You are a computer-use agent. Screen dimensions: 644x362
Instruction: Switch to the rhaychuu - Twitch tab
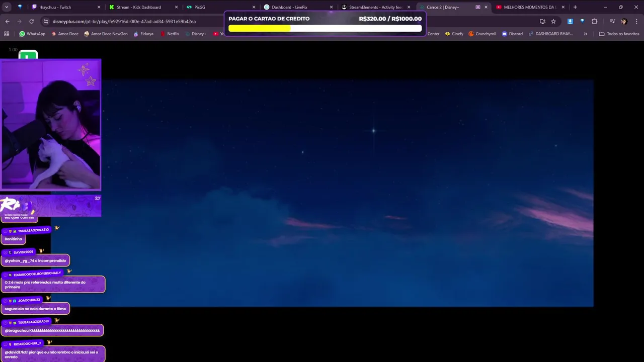click(63, 7)
